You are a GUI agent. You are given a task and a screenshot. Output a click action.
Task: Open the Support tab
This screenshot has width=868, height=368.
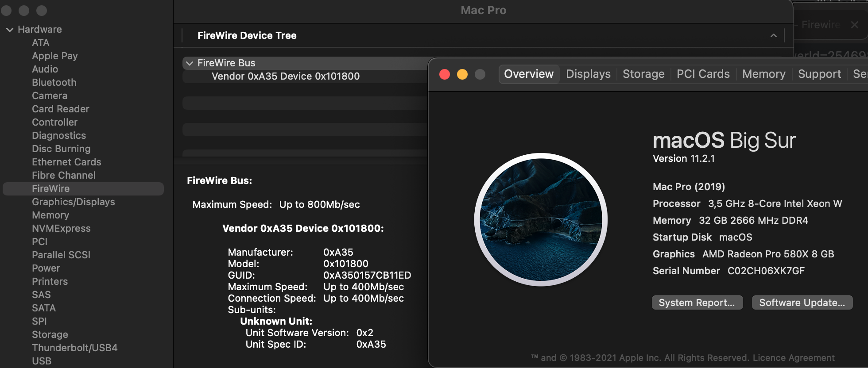click(x=819, y=74)
